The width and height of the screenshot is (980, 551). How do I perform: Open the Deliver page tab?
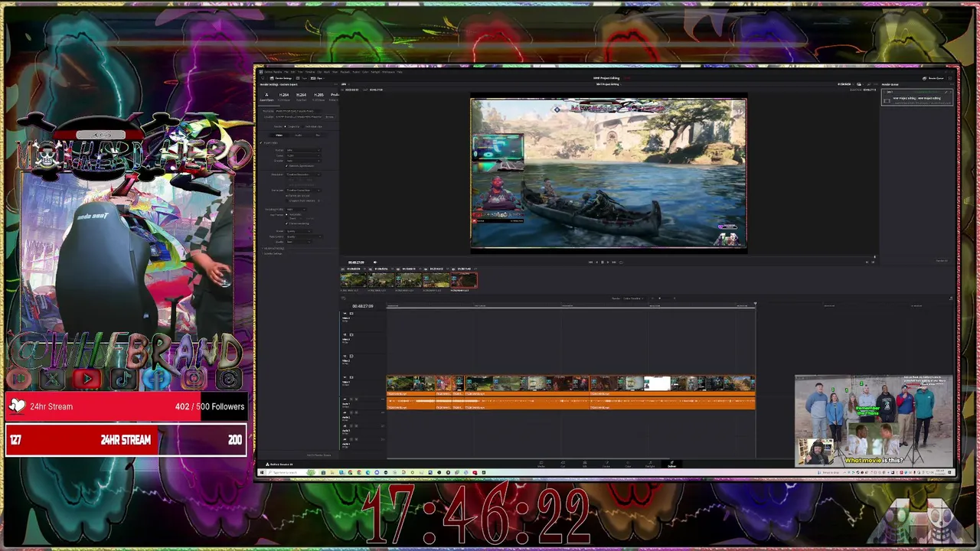point(671,464)
